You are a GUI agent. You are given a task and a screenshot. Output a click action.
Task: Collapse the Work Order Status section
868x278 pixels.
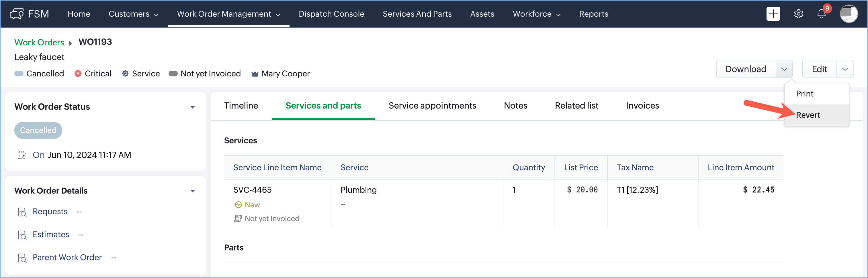coord(192,107)
